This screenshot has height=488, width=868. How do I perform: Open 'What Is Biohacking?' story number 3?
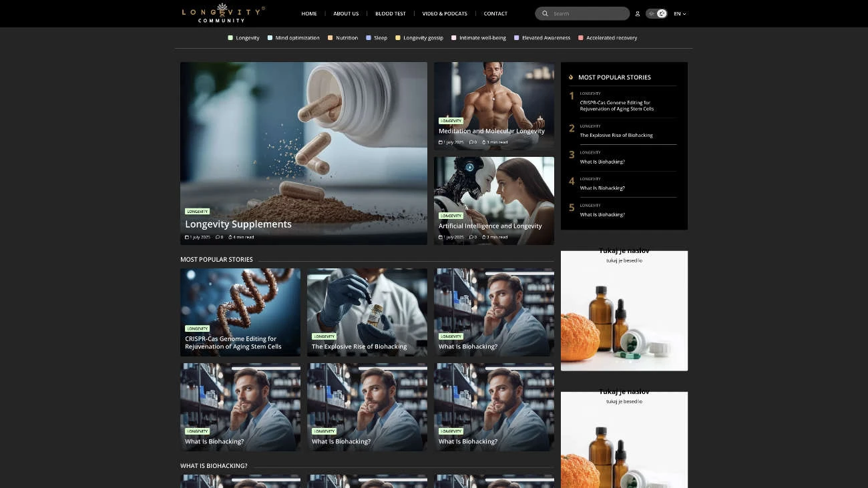pos(602,162)
